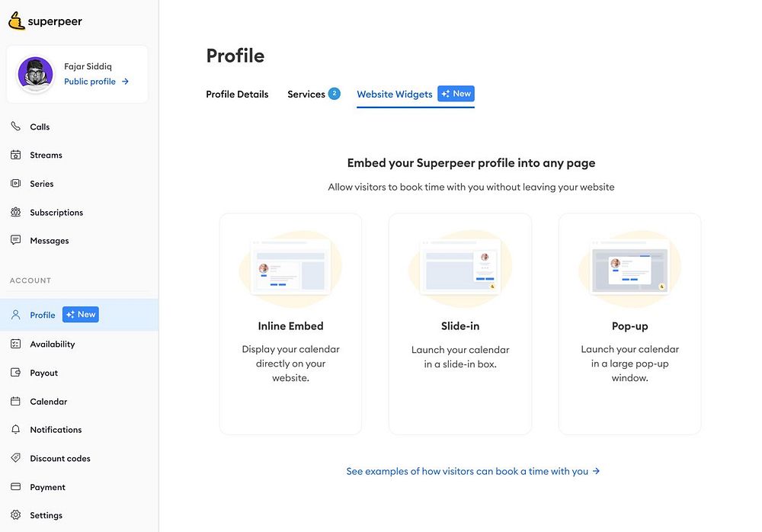Click the Messages chat icon
This screenshot has height=532, width=762.
pyautogui.click(x=16, y=240)
